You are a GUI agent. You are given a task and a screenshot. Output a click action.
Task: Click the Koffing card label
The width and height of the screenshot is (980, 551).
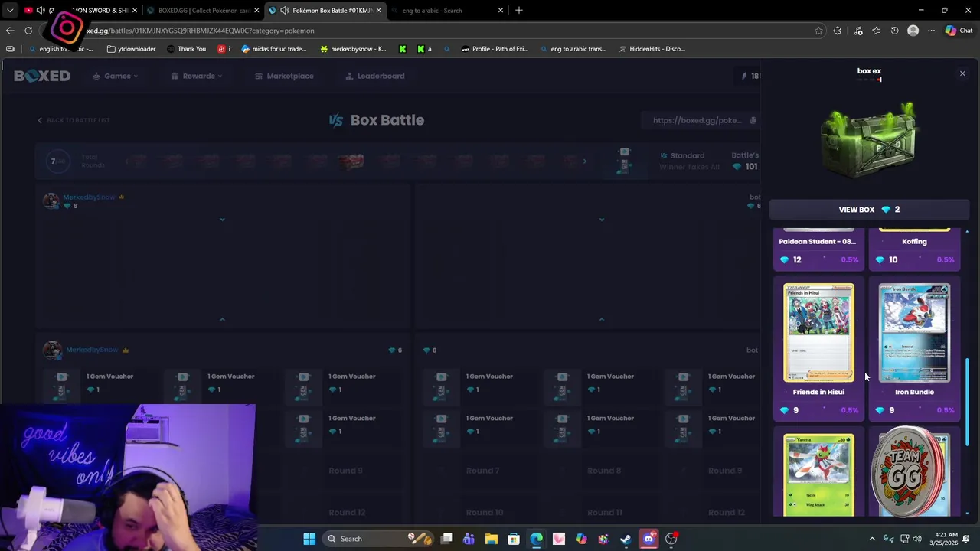tap(914, 241)
